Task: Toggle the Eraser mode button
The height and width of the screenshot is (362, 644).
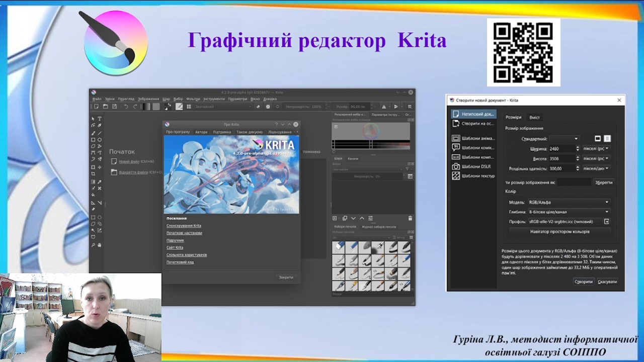Action: (257, 107)
